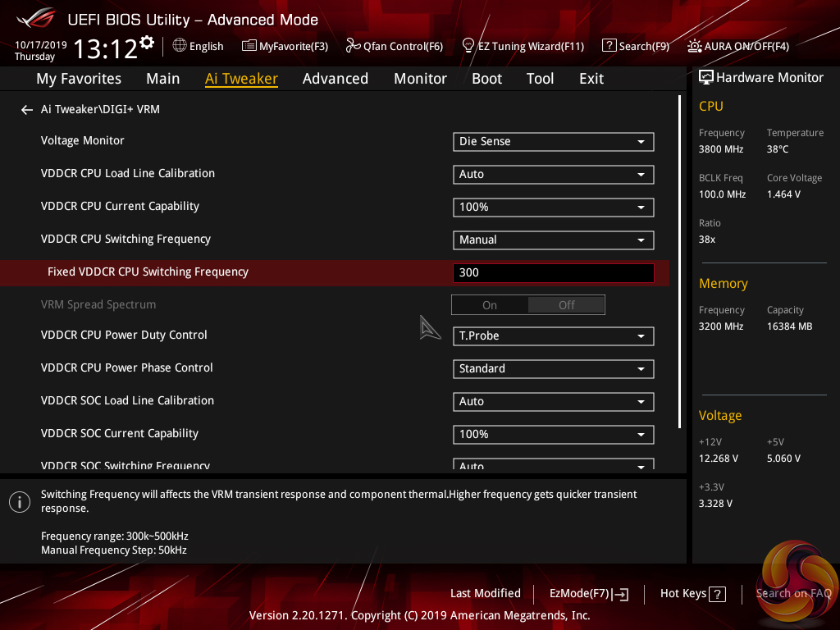Expand VDDCR CPU Power Duty Control dropdown
This screenshot has width=840, height=630.
pos(553,336)
